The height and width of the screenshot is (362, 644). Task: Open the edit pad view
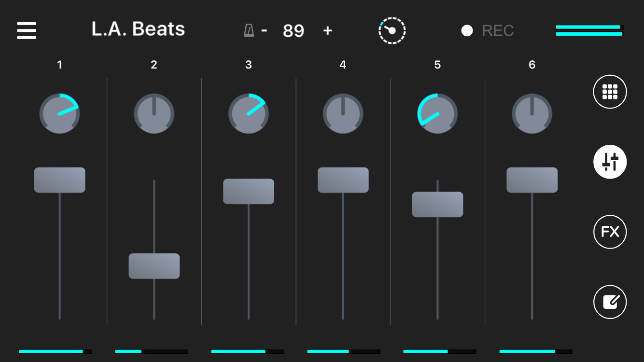click(610, 302)
